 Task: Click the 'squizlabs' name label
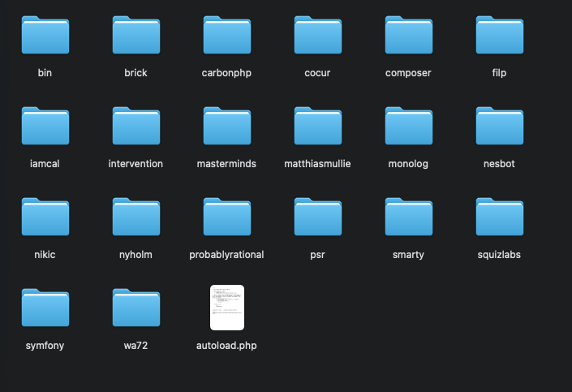499,255
